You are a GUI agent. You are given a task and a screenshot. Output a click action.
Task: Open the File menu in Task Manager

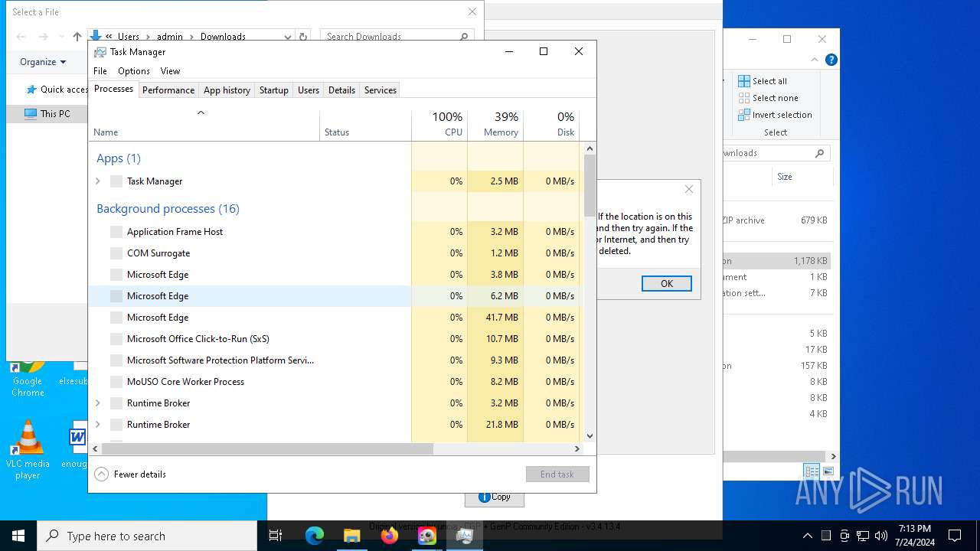click(x=100, y=70)
